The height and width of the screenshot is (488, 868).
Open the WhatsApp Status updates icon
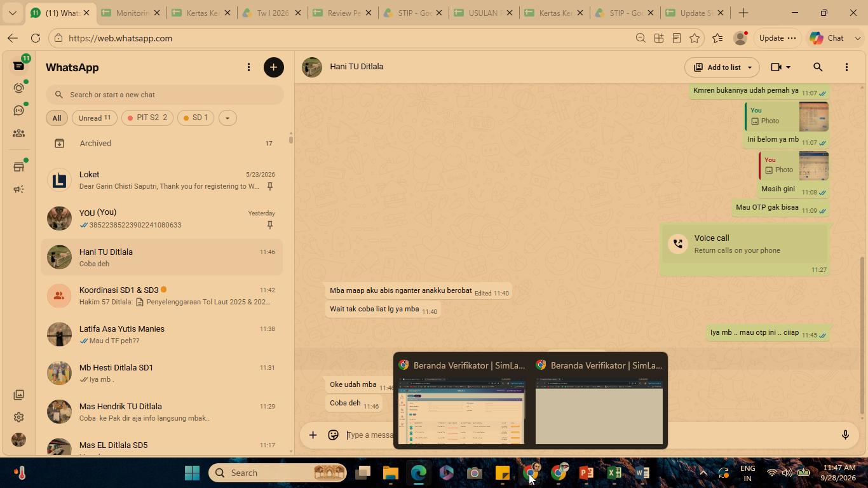pyautogui.click(x=18, y=88)
